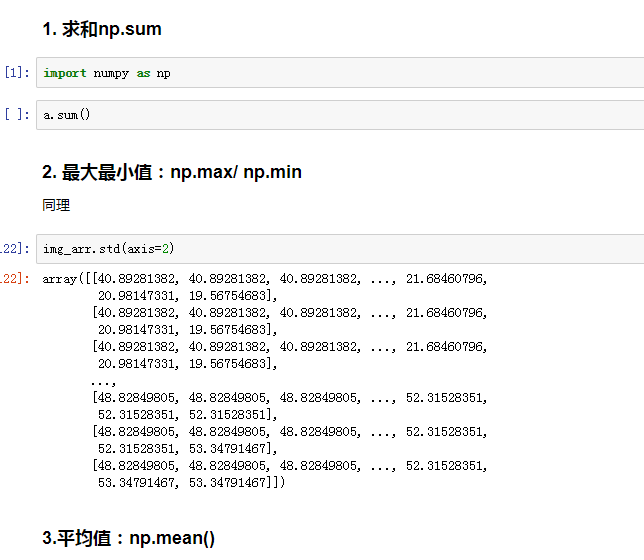Click heading '1. 求和np.sum'

coord(102,30)
